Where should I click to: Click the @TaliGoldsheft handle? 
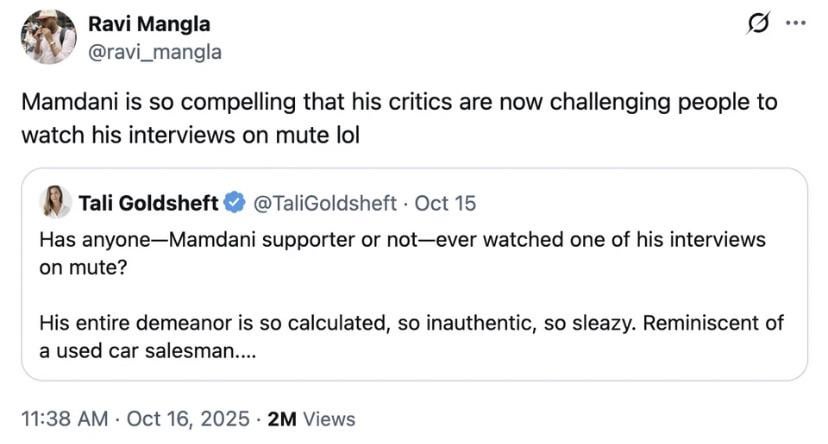[x=328, y=203]
